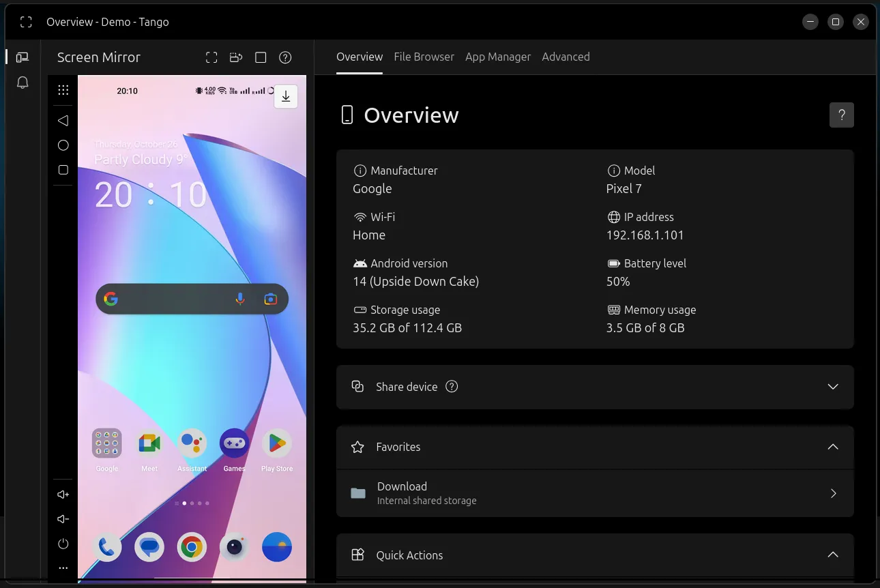Open Screen Mirror help

tap(285, 57)
